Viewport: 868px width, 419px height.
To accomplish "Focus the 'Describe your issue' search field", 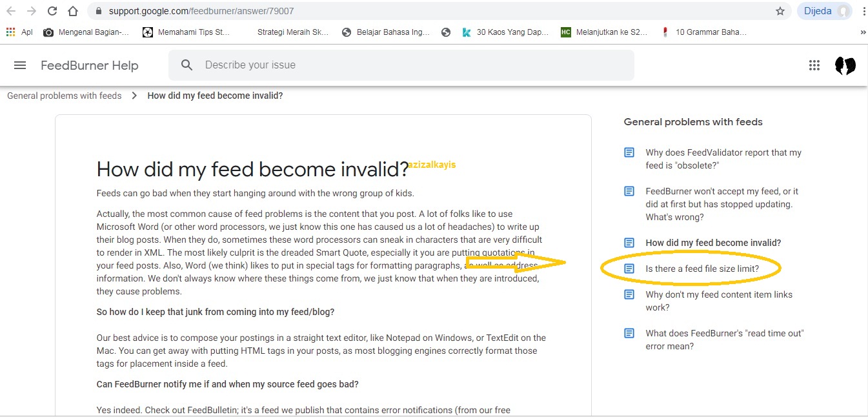I will point(401,65).
